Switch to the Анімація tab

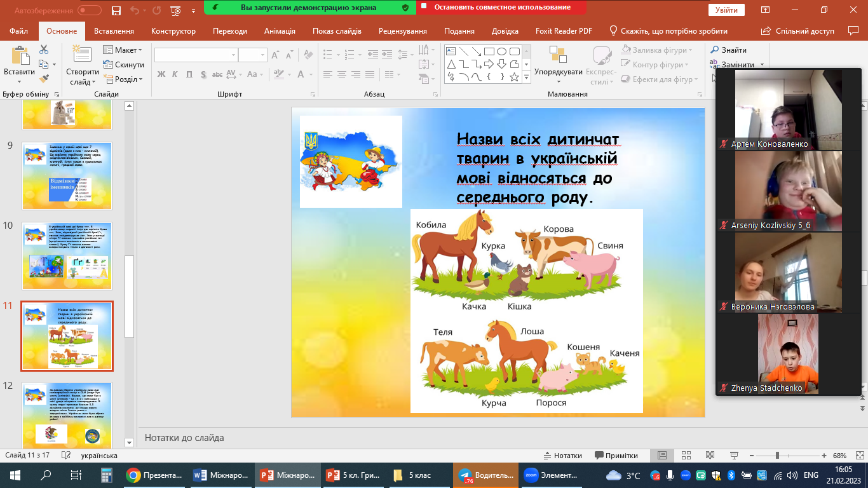280,31
